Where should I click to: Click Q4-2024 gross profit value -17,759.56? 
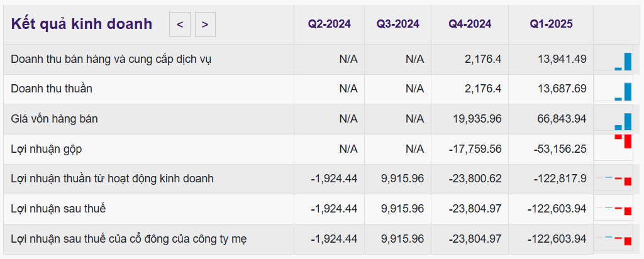tap(475, 149)
